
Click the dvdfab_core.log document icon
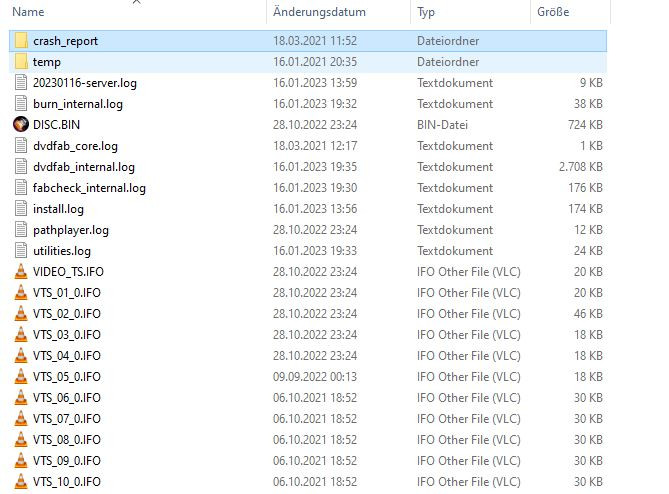(x=21, y=146)
